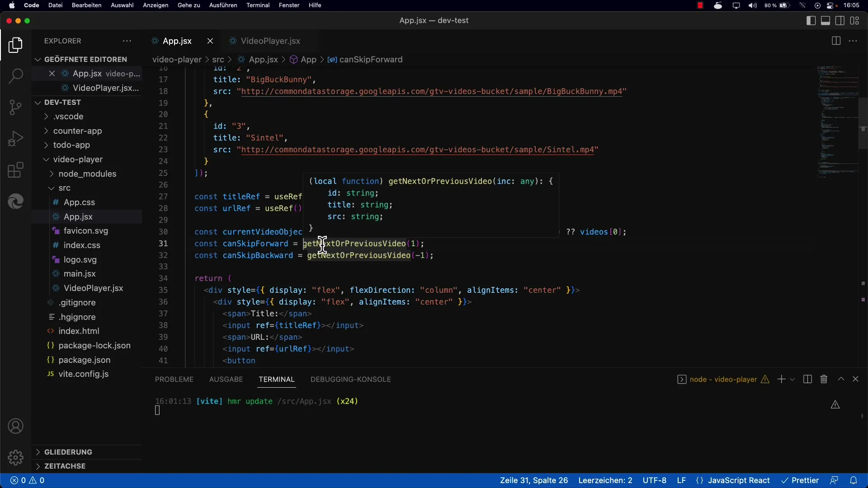Go to line via Zeile 31, Spalte 26

pos(534,480)
